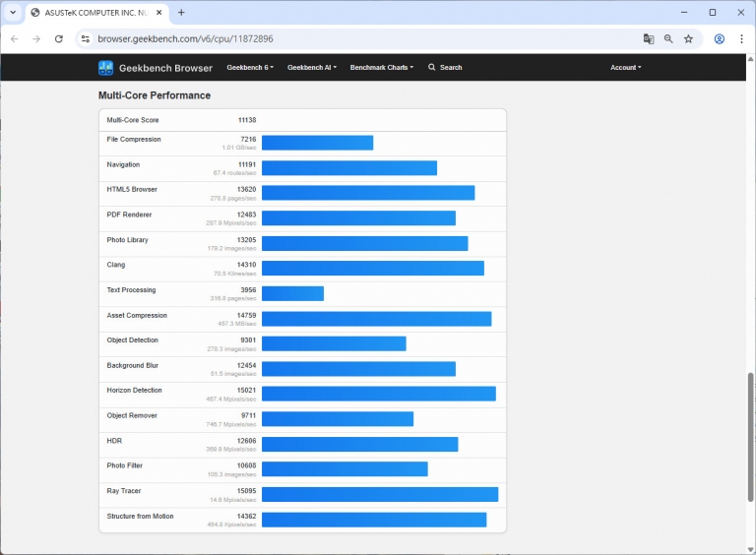Open the tab search chevron button
The height and width of the screenshot is (555, 756).
coord(13,13)
